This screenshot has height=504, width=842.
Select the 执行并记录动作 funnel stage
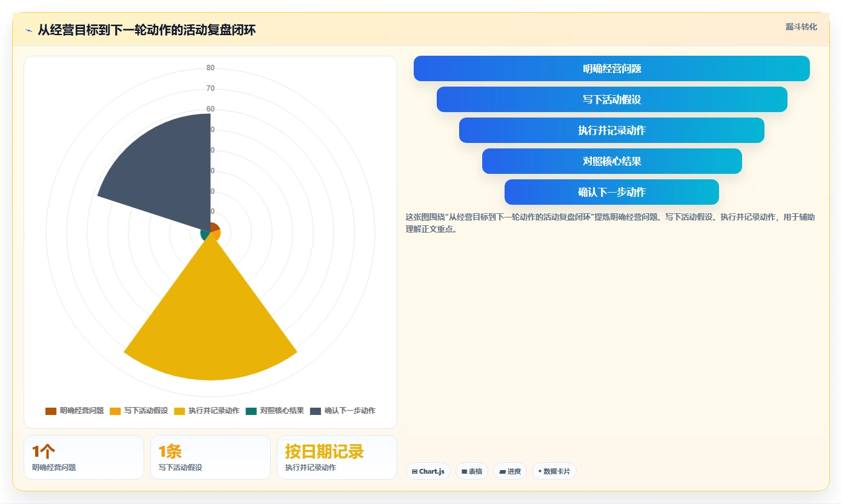[x=612, y=130]
